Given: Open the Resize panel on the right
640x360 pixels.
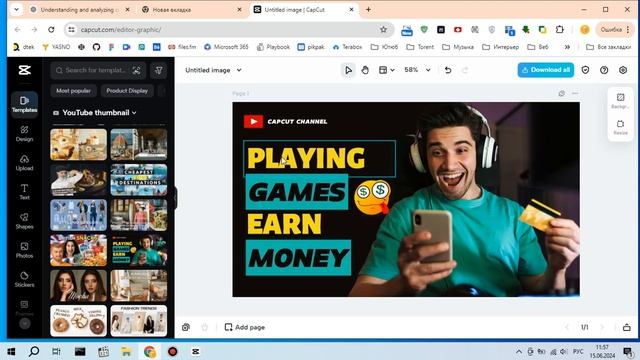Looking at the screenshot, I should (x=620, y=127).
